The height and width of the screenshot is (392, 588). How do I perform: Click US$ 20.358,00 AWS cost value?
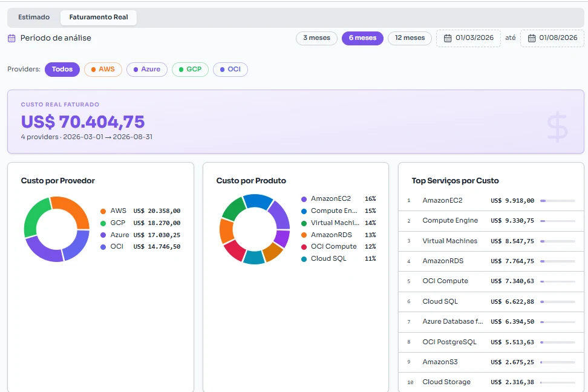pos(157,211)
